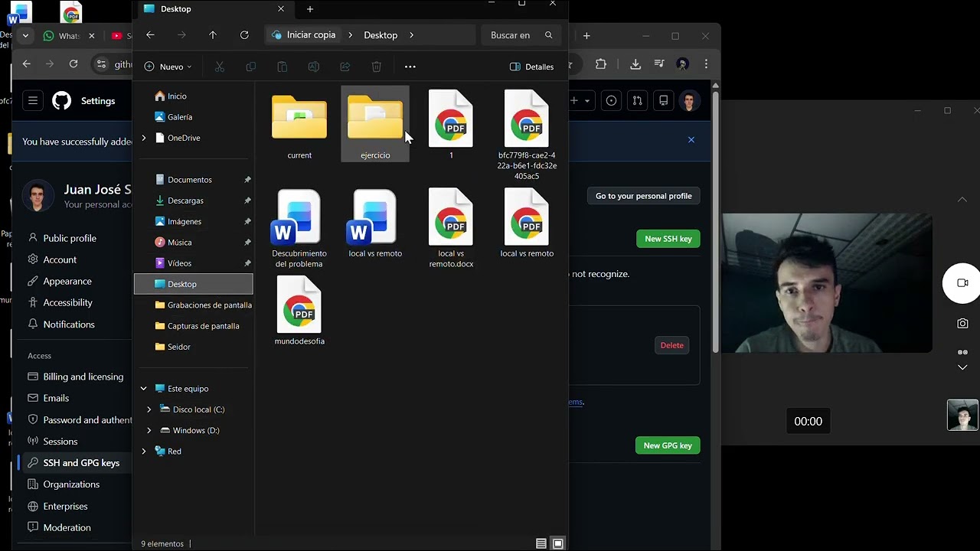The height and width of the screenshot is (551, 980).
Task: Open the Nuevo dropdown in Explorer
Action: 168,67
